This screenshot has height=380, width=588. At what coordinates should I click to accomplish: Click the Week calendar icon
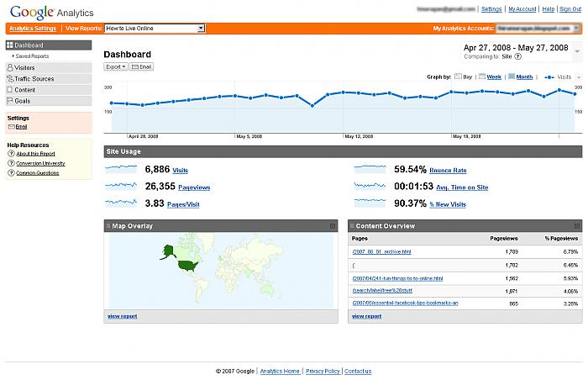click(x=482, y=77)
